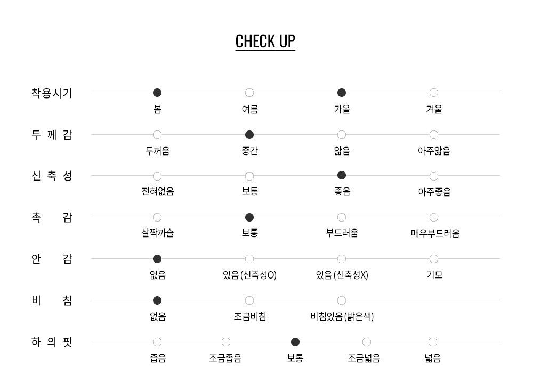Choose 기모 lining radio circle
The image size is (533, 392).
[434, 259]
